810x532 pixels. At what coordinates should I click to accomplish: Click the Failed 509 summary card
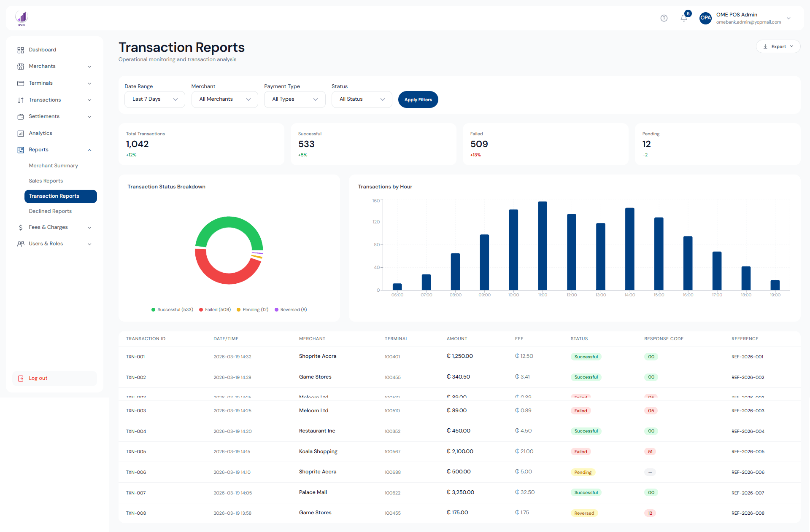(x=545, y=144)
